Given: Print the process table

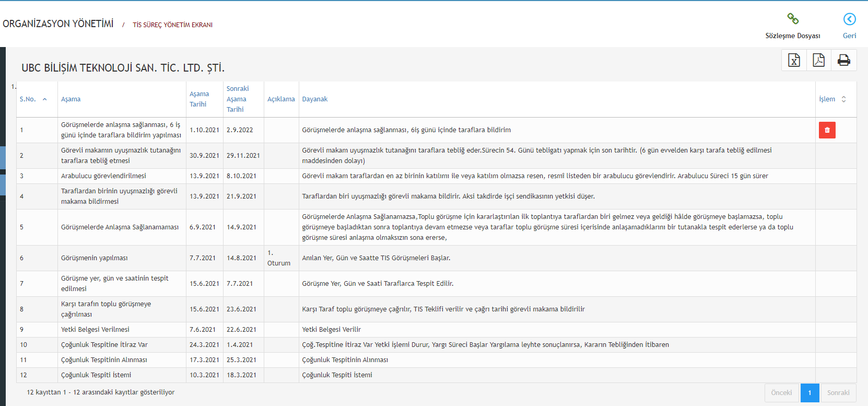Looking at the screenshot, I should click(843, 60).
